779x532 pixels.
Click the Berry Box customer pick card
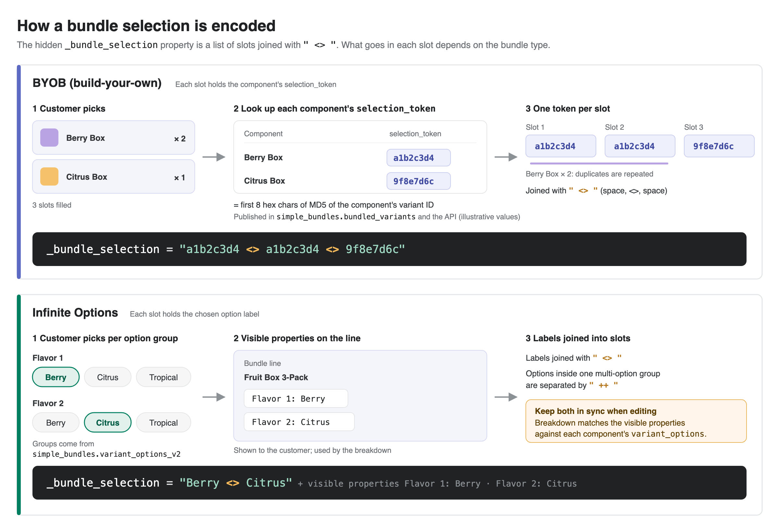pyautogui.click(x=114, y=138)
